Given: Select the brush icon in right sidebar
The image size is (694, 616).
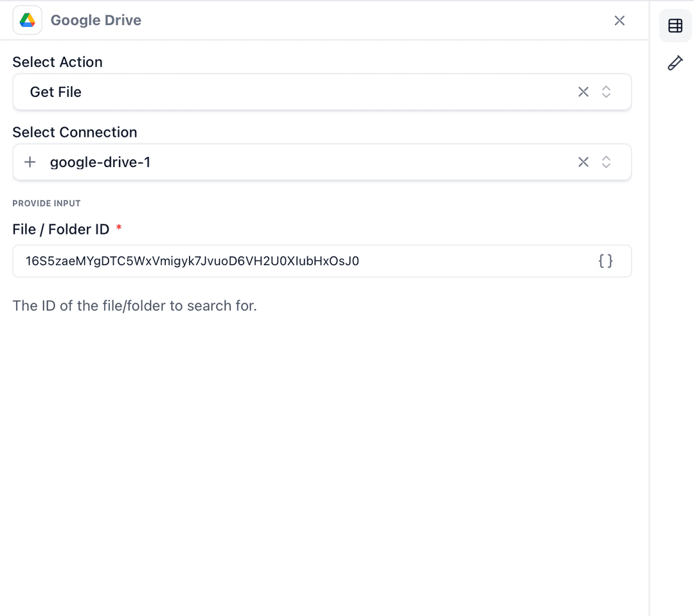Looking at the screenshot, I should [x=675, y=62].
